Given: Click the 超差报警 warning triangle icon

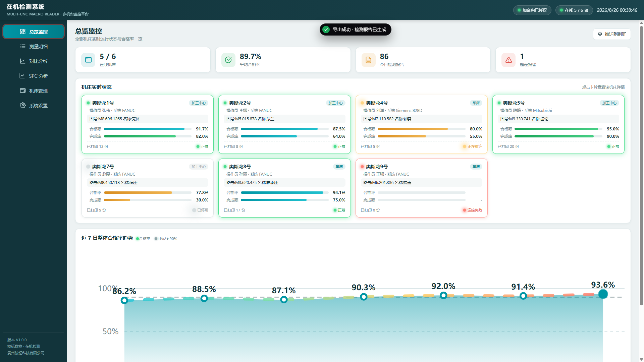Looking at the screenshot, I should point(508,60).
